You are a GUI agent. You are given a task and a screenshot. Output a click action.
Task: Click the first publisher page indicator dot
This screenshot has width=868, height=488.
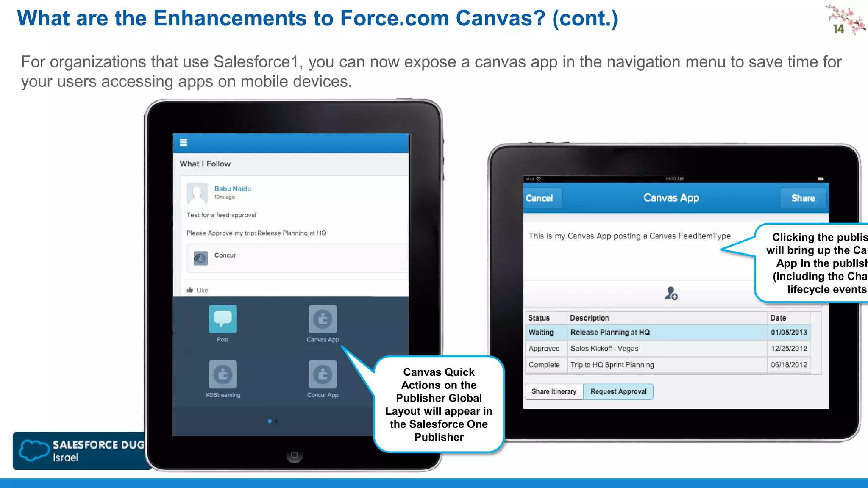coord(270,421)
